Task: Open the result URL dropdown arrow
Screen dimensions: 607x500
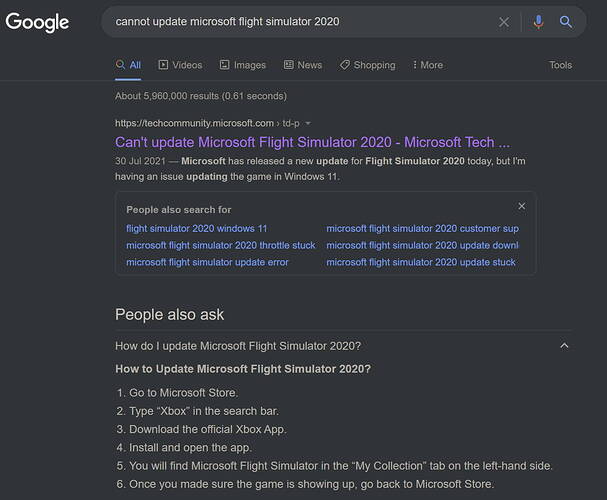Action: pos(308,123)
